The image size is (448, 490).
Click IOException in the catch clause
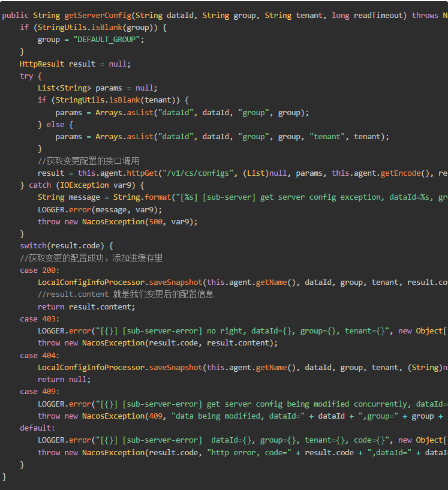(85, 185)
